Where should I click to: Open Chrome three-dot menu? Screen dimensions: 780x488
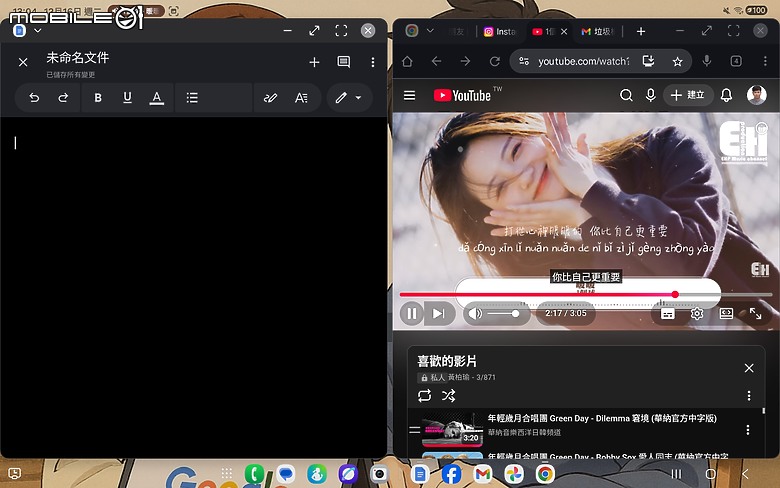[765, 61]
